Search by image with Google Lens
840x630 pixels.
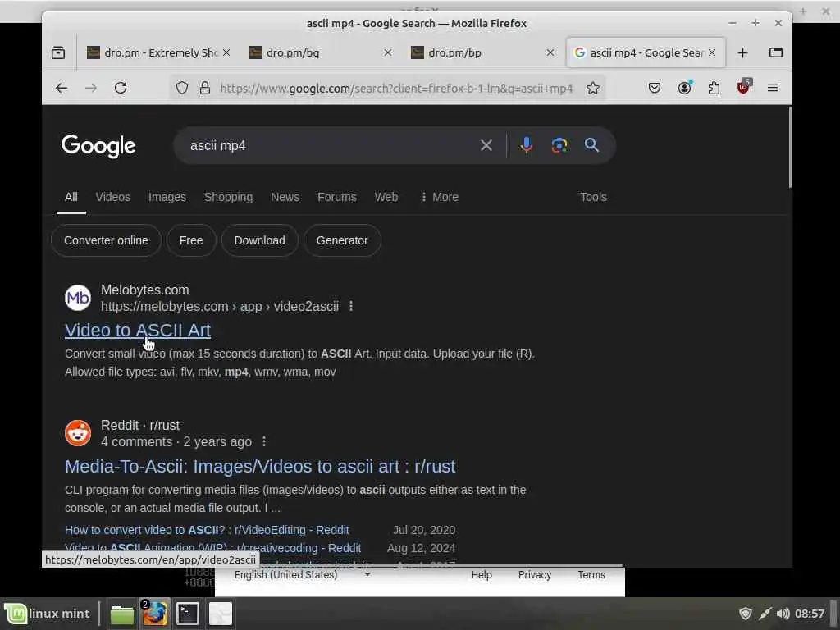tap(559, 145)
